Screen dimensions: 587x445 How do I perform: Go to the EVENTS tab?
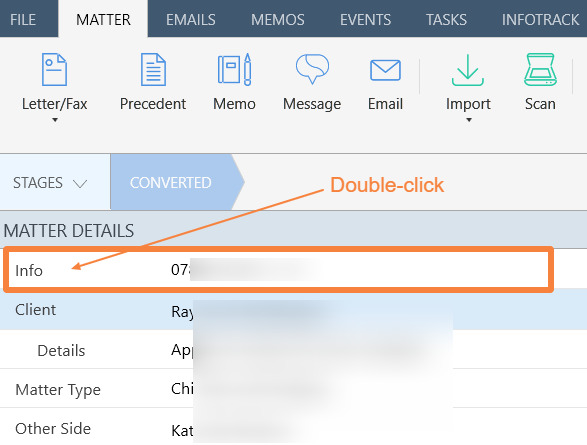365,19
